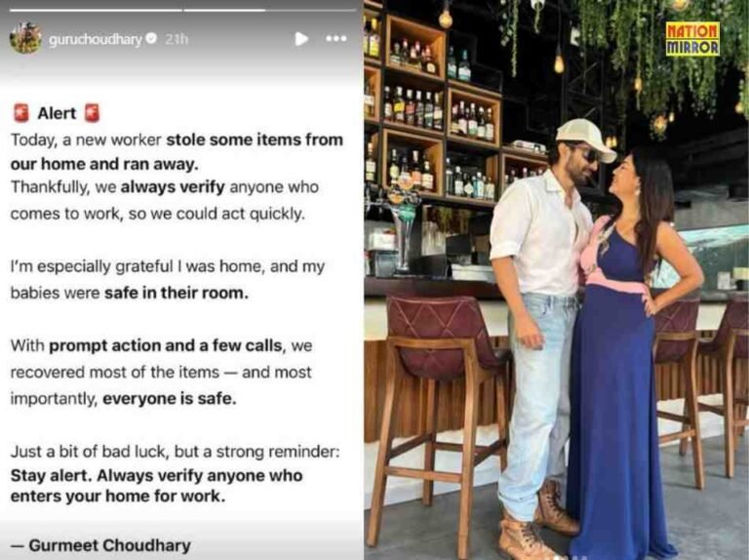Click the 'Stay alert. Always verify' line
Viewport: 749px width, 560px height.
[107, 476]
